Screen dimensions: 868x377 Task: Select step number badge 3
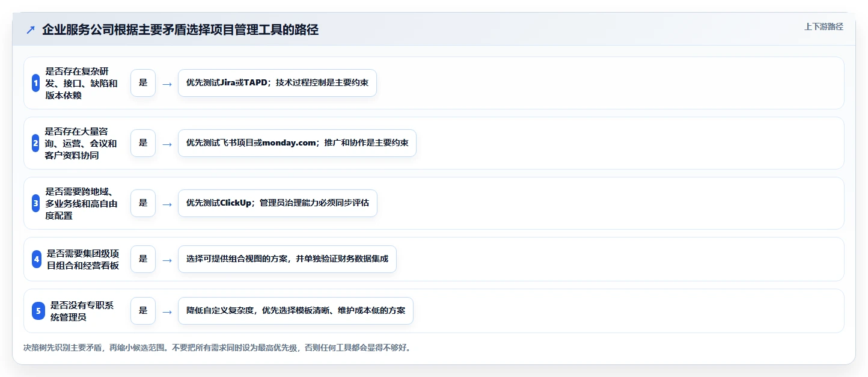pos(35,203)
